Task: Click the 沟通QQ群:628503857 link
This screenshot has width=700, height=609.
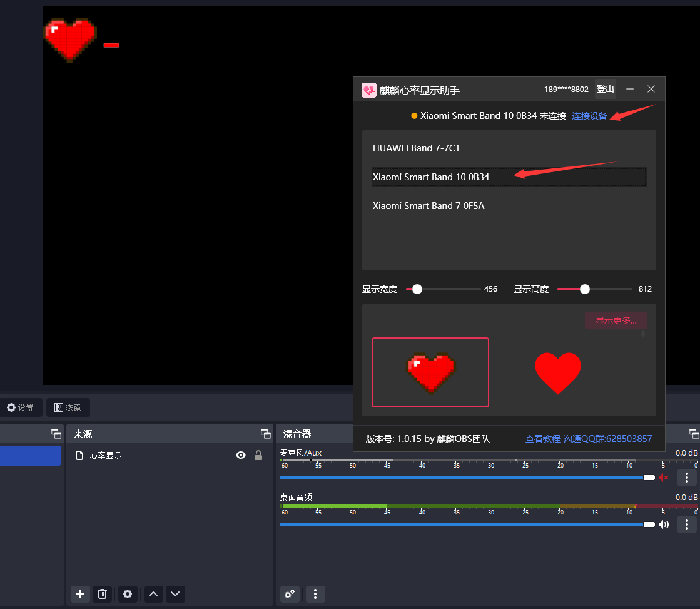Action: tap(607, 439)
